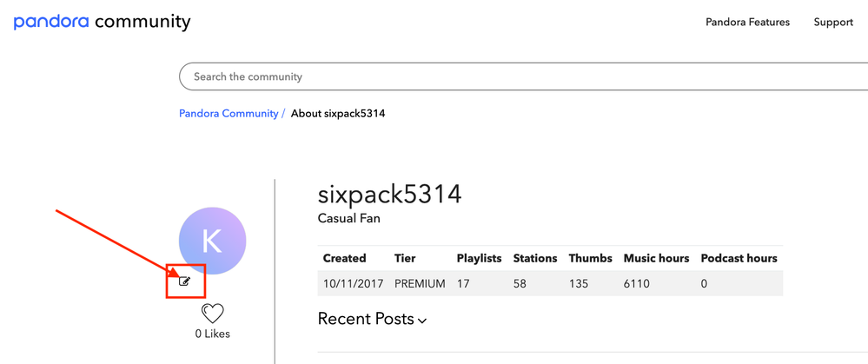Open the Pandora community logo home
This screenshot has height=364, width=868.
point(102,22)
